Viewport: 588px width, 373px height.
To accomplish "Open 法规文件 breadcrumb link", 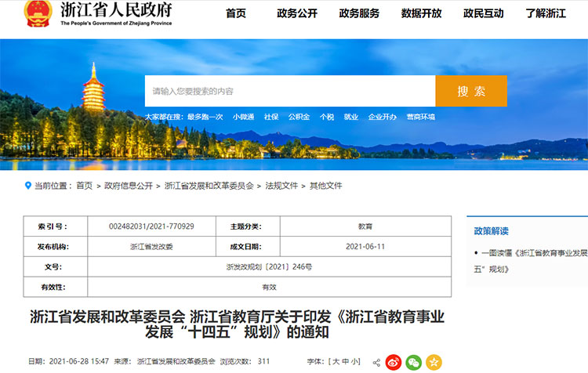I will click(x=281, y=186).
